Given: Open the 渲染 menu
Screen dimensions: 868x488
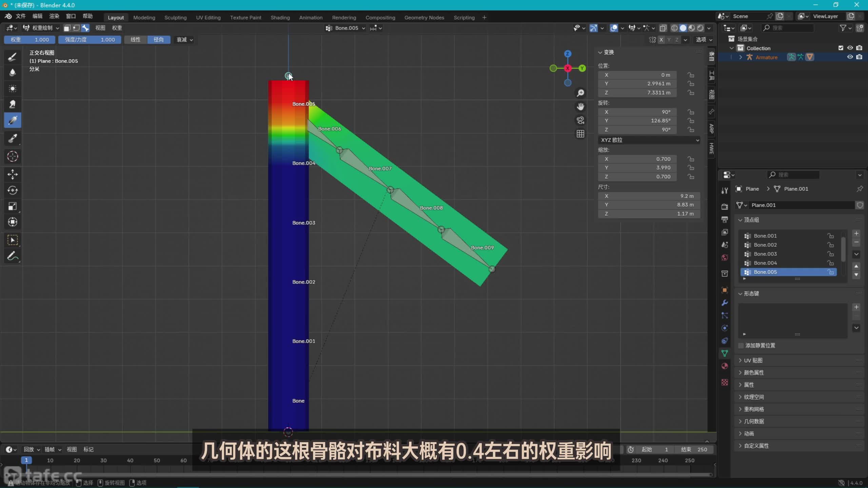Looking at the screenshot, I should (54, 16).
